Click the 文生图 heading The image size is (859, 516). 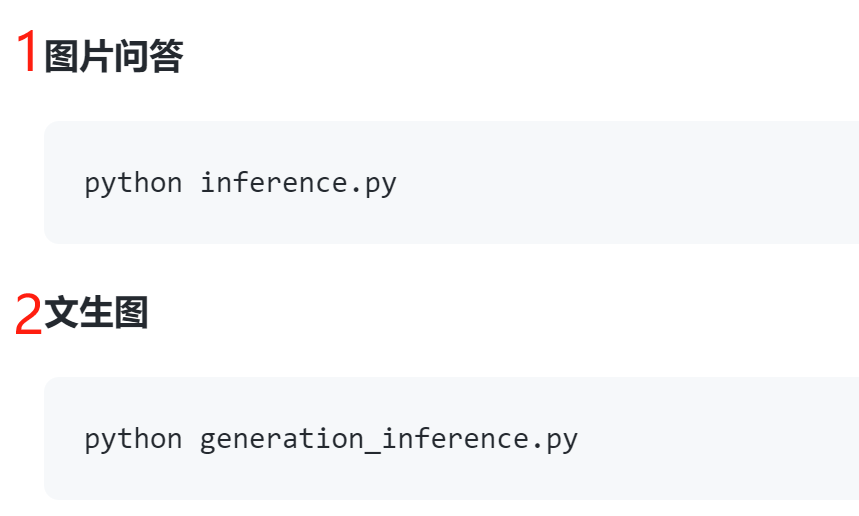(96, 312)
